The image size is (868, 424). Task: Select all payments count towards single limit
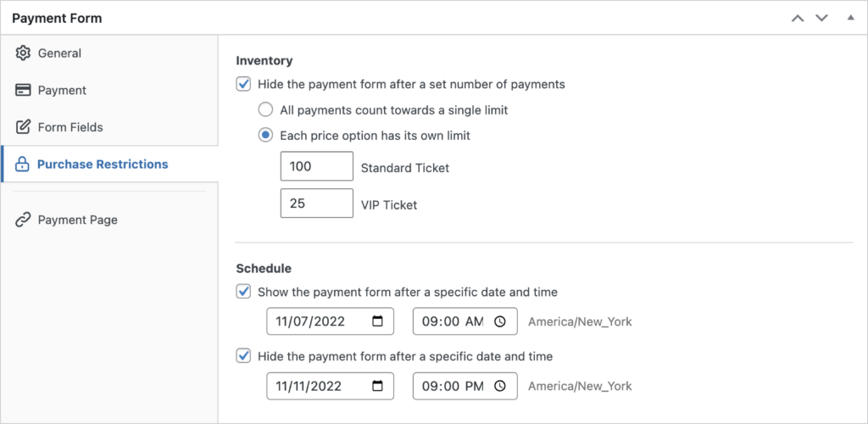tap(265, 110)
